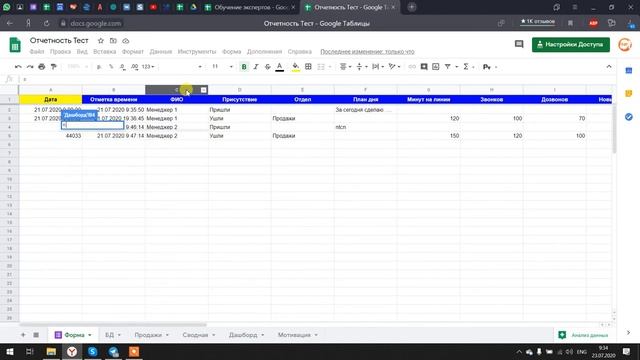Click the Настройки Доступа button
Viewport: 640px width, 360px height.
(x=571, y=44)
